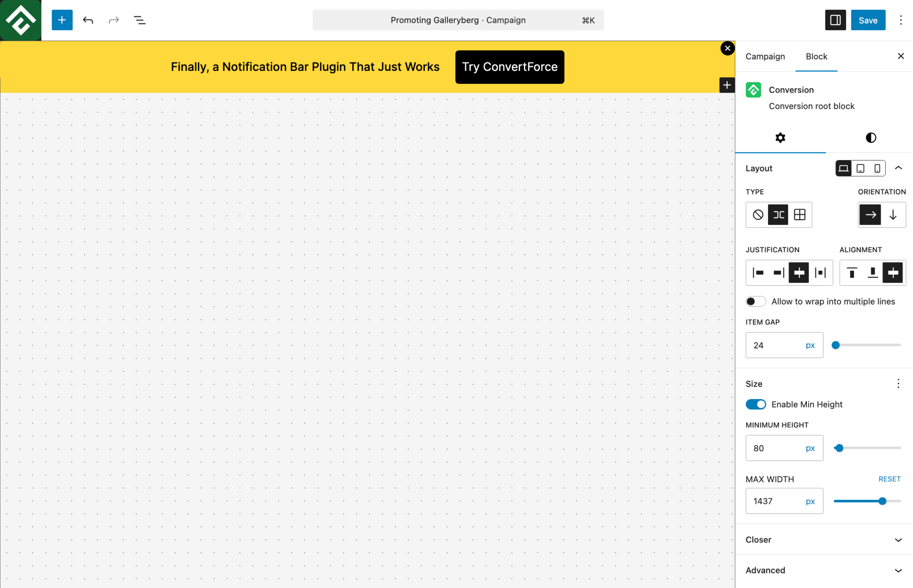Select the grid layout type icon

click(800, 215)
